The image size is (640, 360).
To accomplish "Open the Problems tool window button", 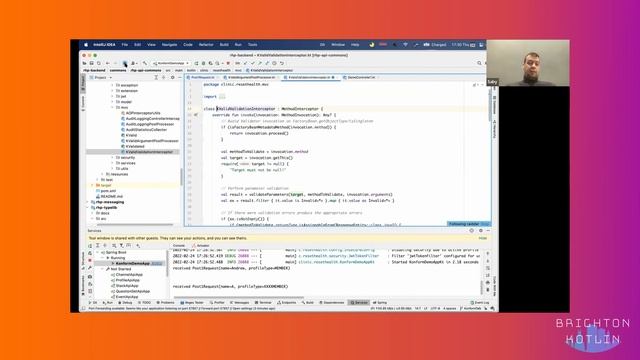I will (165, 302).
